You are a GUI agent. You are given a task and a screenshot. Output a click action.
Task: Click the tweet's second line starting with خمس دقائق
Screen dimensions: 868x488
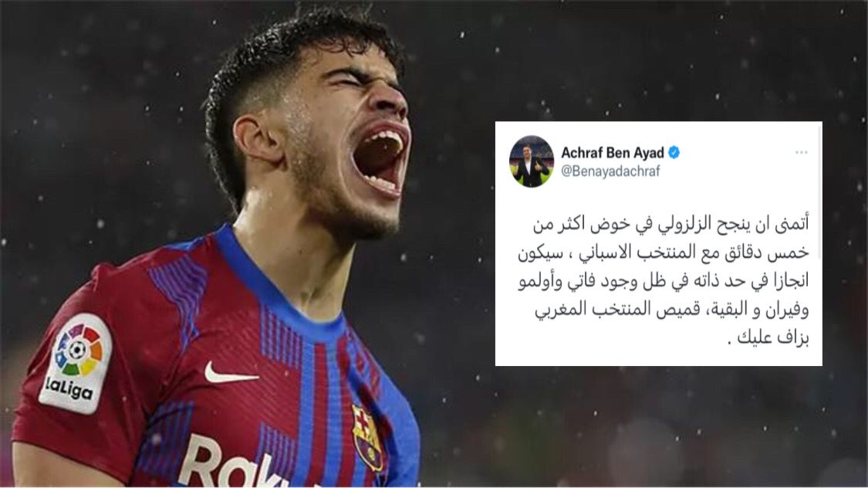(664, 252)
